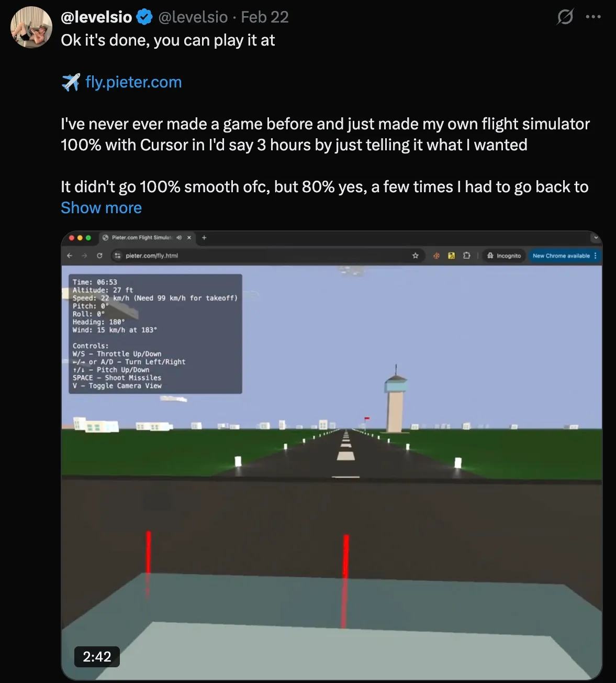Mute the tab via the speaker icon

pos(179,238)
